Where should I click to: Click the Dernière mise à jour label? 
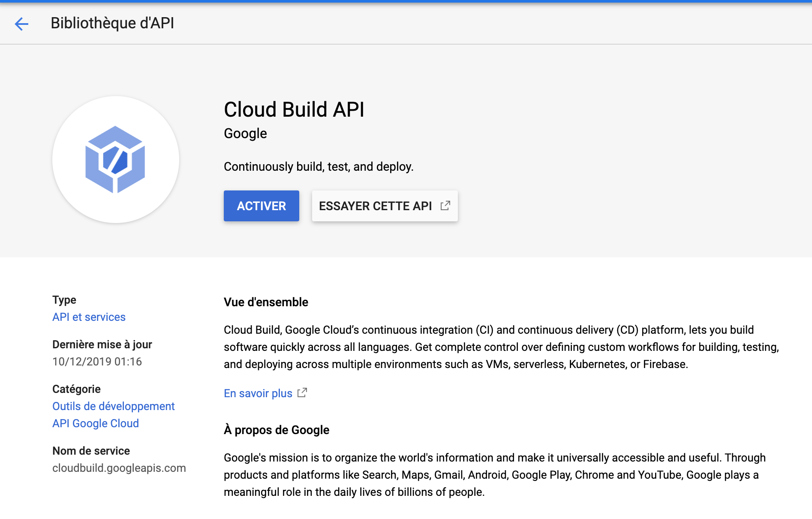[102, 344]
